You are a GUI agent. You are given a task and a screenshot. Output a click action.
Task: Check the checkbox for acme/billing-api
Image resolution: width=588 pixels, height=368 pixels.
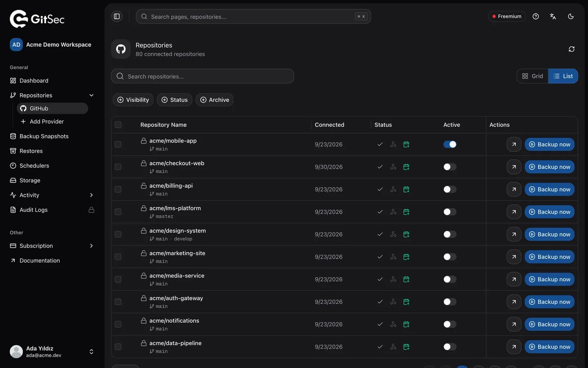tap(118, 189)
